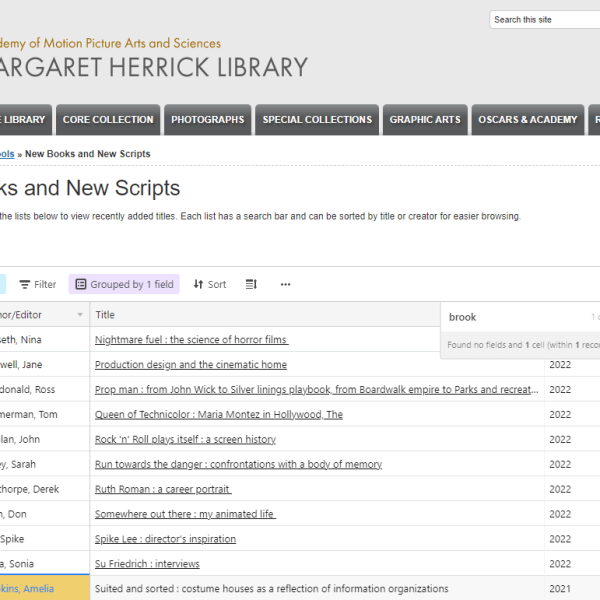Viewport: 600px width, 600px height.
Task: Open 'Production design and the cinematic home' link
Action: [x=190, y=365]
